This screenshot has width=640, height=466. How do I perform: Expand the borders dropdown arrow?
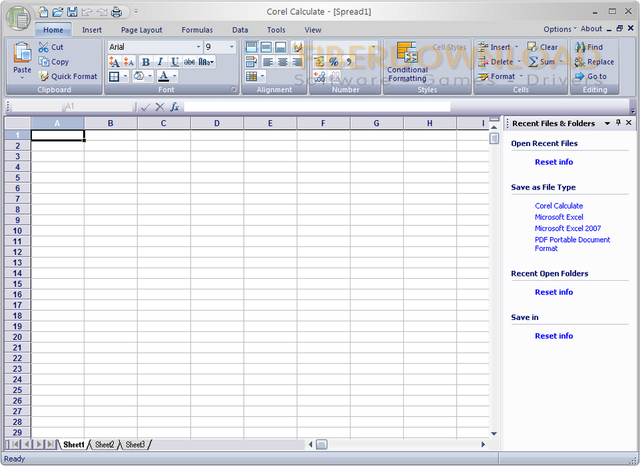(x=125, y=76)
